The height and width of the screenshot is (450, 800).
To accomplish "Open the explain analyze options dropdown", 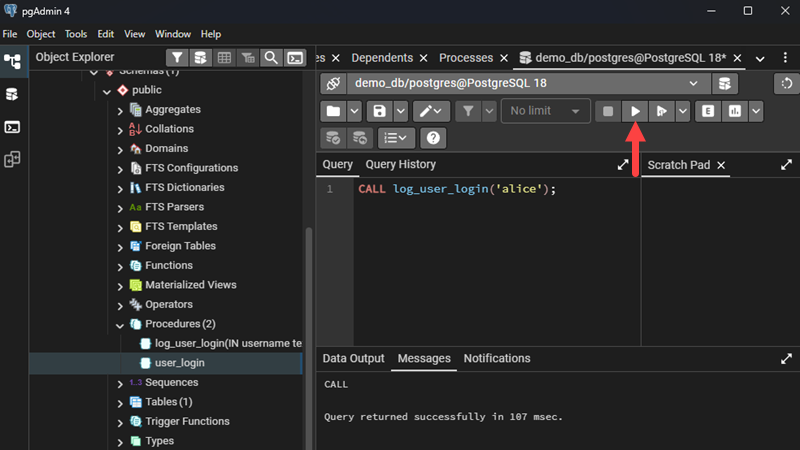I will 756,111.
